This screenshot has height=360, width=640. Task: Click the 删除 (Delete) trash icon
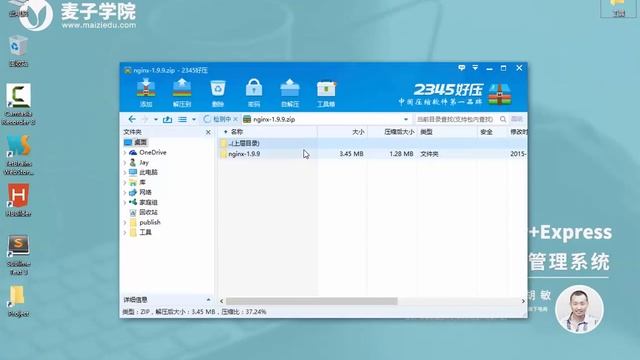tap(218, 93)
